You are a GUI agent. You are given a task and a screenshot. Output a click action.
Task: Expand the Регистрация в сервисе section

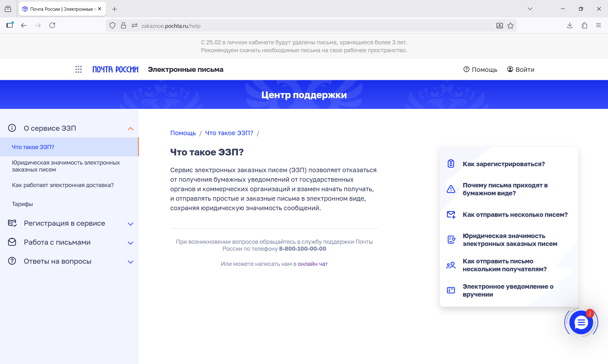point(130,224)
